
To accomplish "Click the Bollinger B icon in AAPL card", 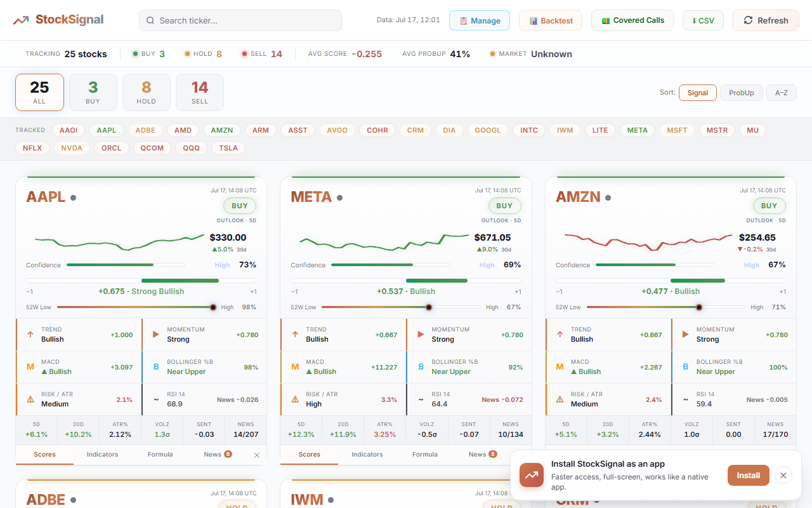I will 155,366.
